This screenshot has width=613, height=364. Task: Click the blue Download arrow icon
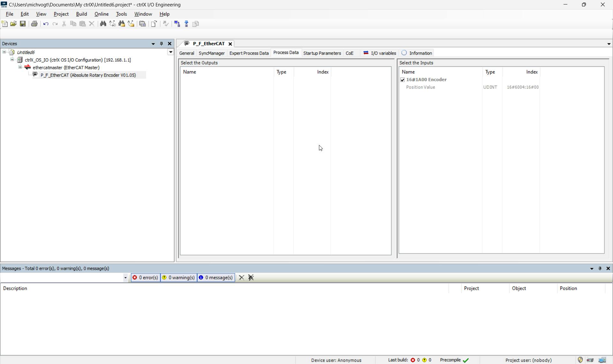(186, 24)
